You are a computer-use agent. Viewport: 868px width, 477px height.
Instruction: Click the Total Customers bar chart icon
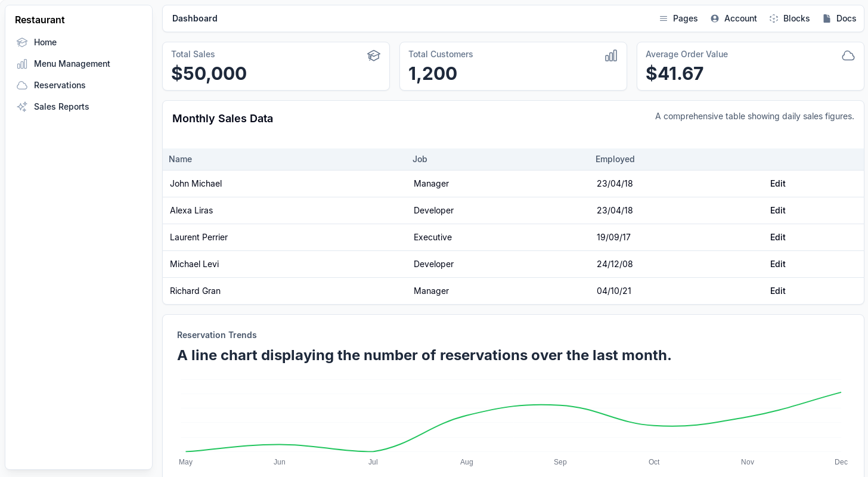coord(611,55)
